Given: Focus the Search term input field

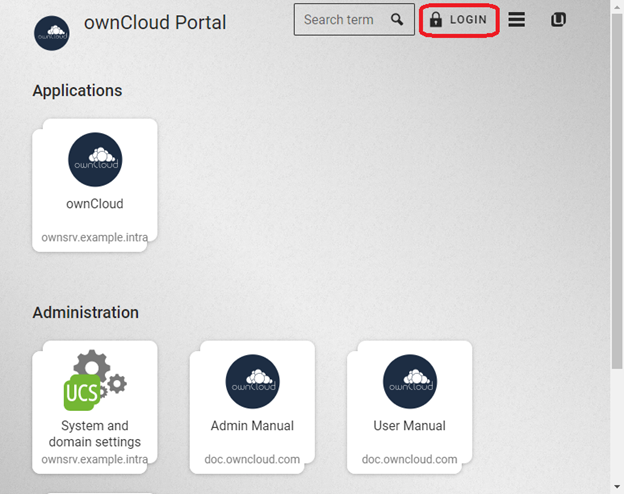Looking at the screenshot, I should coord(354,20).
